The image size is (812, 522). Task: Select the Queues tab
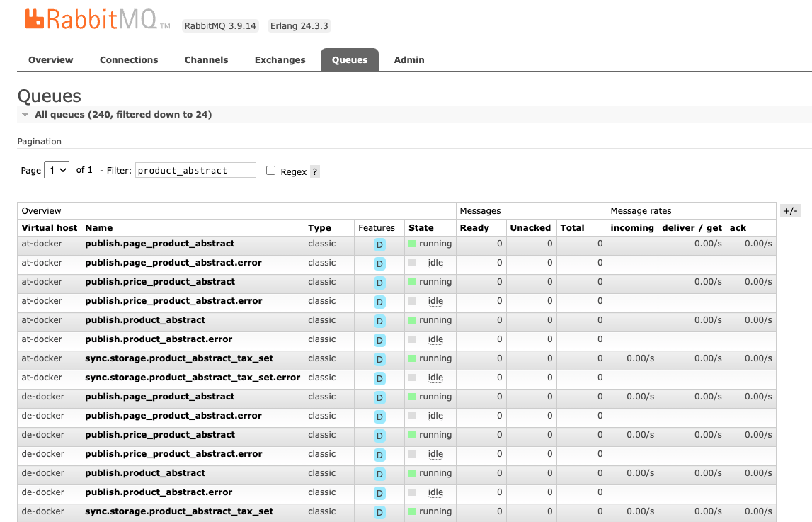[350, 60]
